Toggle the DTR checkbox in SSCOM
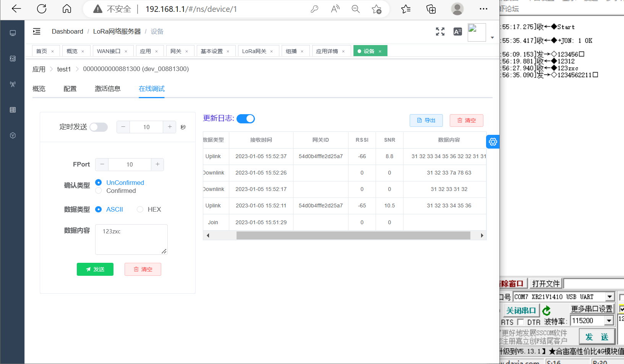 [520, 322]
